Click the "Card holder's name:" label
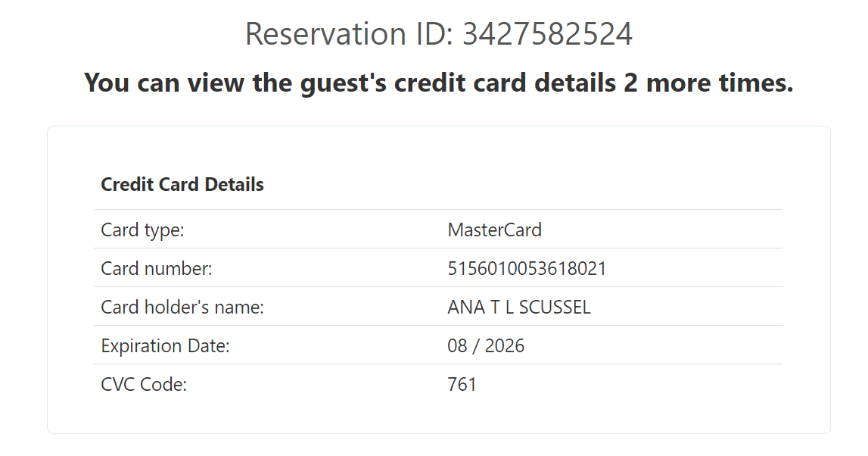The height and width of the screenshot is (456, 868). [x=182, y=307]
